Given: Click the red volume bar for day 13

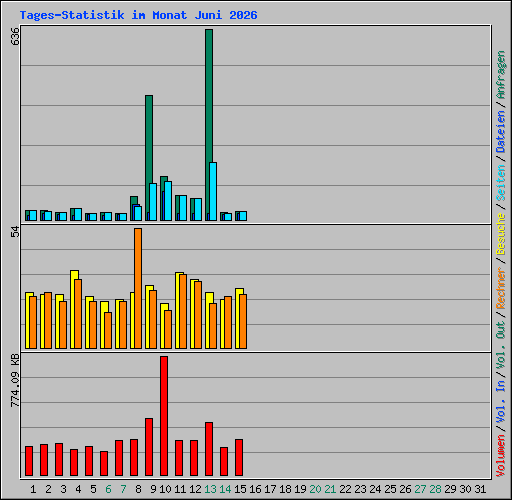Looking at the screenshot, I should point(209,449).
